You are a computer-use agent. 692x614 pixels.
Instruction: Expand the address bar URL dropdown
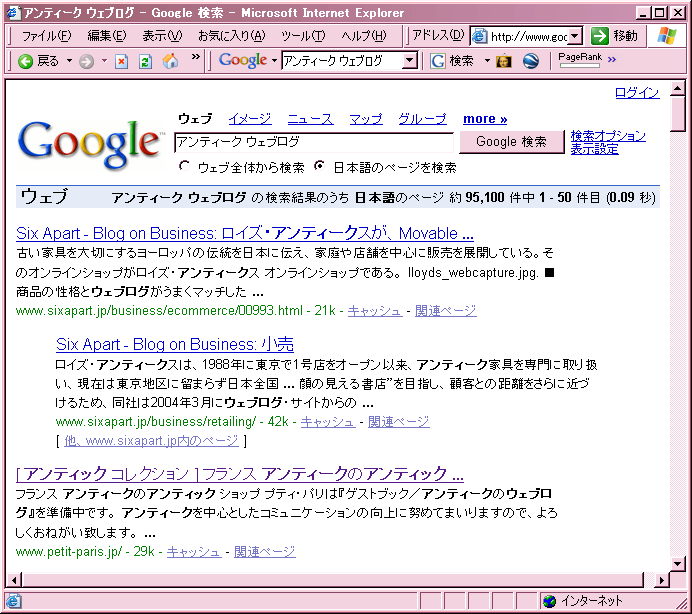[574, 36]
